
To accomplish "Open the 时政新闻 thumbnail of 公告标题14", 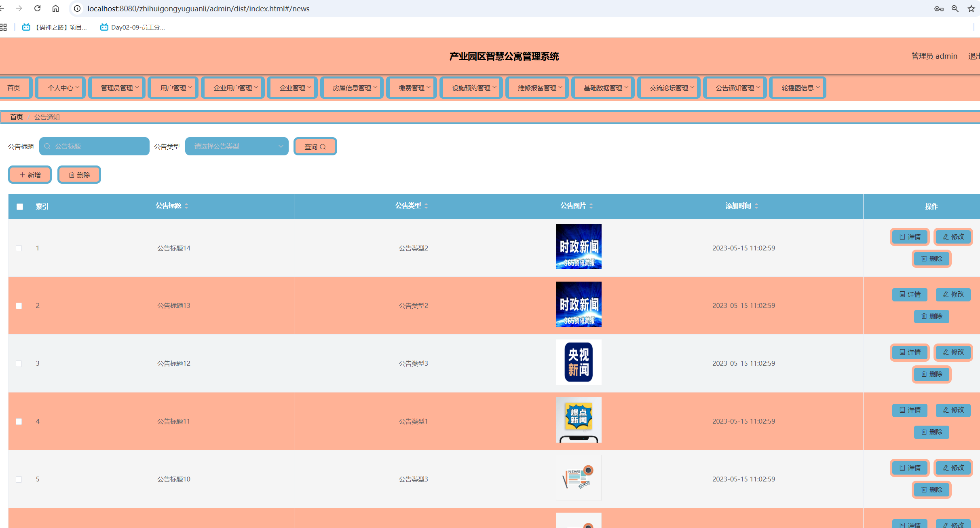I will (x=579, y=246).
